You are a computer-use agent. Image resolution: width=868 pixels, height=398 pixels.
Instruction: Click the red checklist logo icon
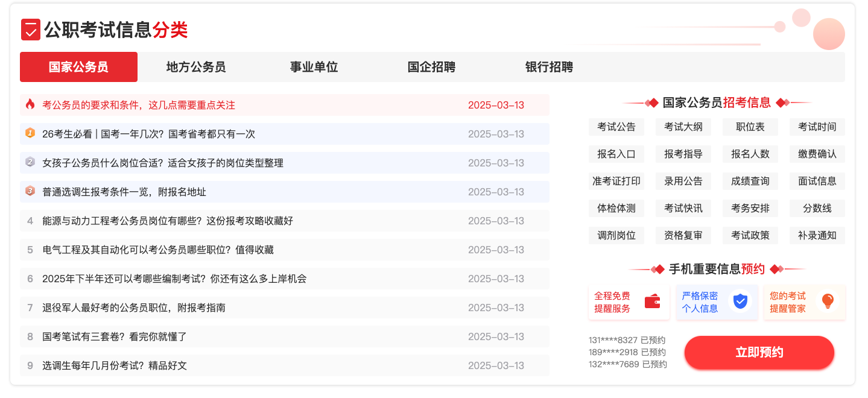coord(31,30)
